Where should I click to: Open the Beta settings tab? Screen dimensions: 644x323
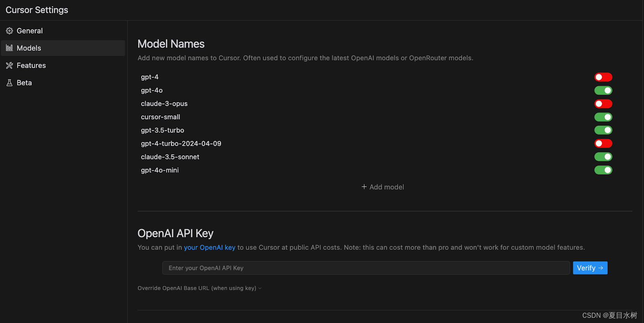coord(63,82)
